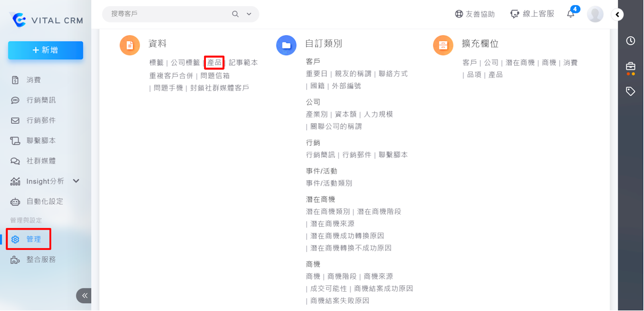Viewport: 644px width, 311px height.
Task: Open the 人力規模 link
Action: point(378,114)
